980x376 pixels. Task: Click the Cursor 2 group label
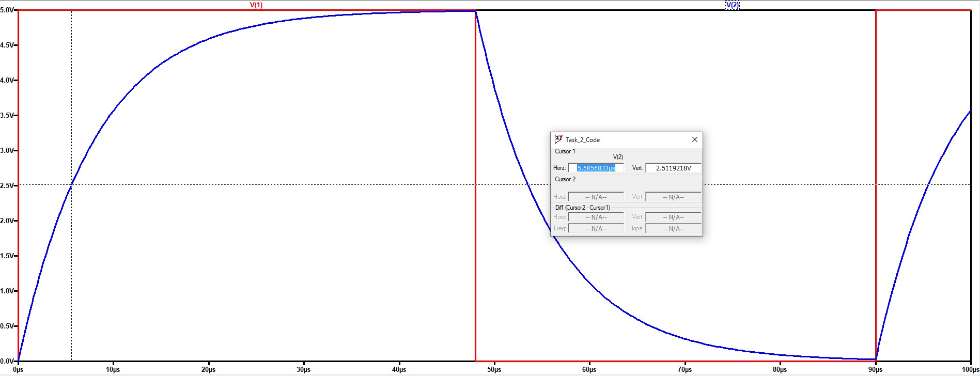(565, 179)
